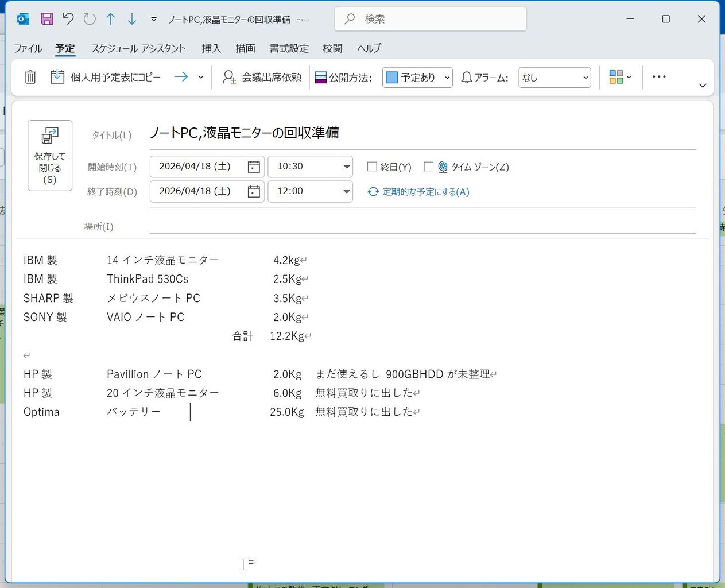
Task: Go to next item with down arrow
Action: point(132,19)
